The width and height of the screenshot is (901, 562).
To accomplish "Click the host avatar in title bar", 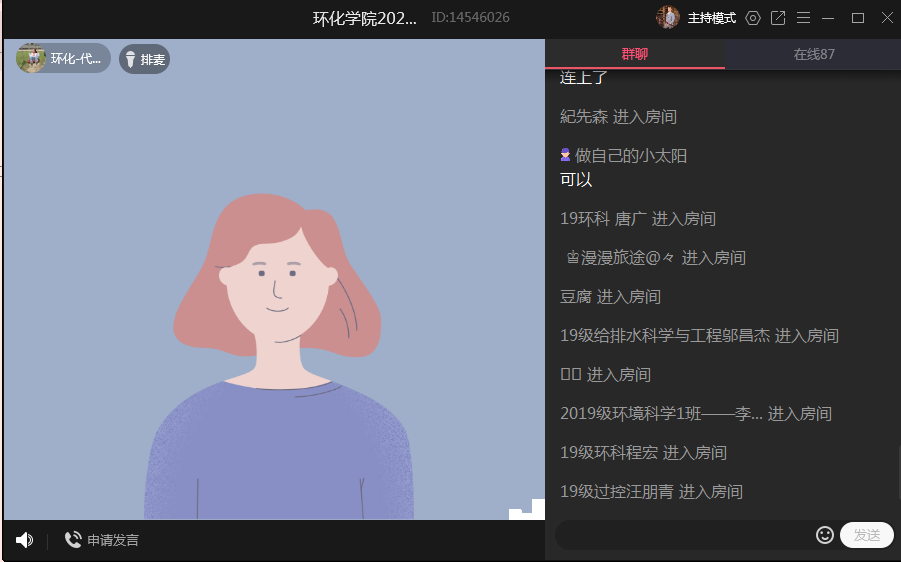I will tap(667, 18).
